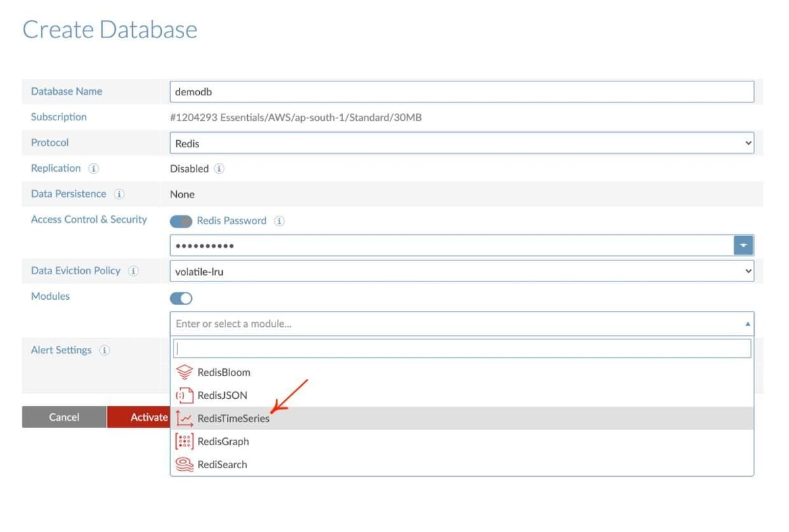The height and width of the screenshot is (532, 789).
Task: Click the Redis Password info icon
Action: 279,221
